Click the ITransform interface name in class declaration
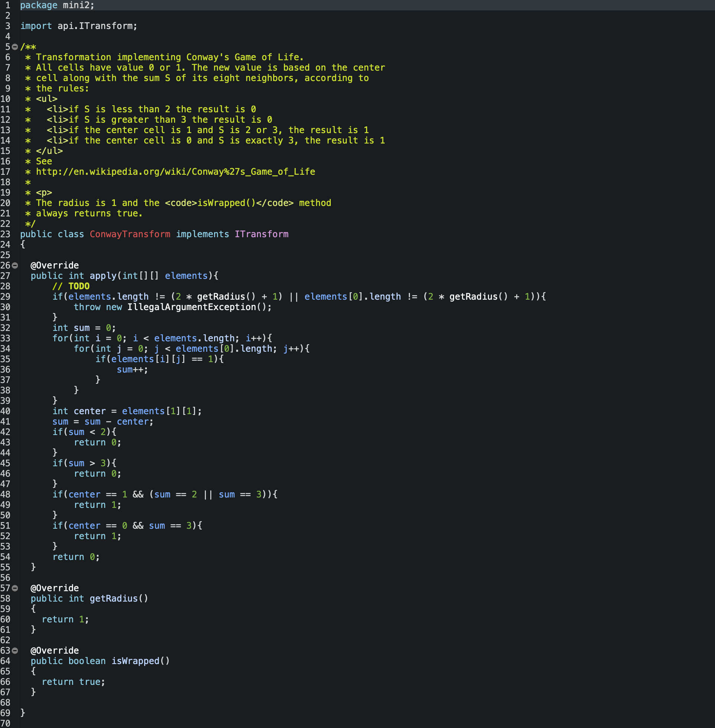 click(261, 234)
